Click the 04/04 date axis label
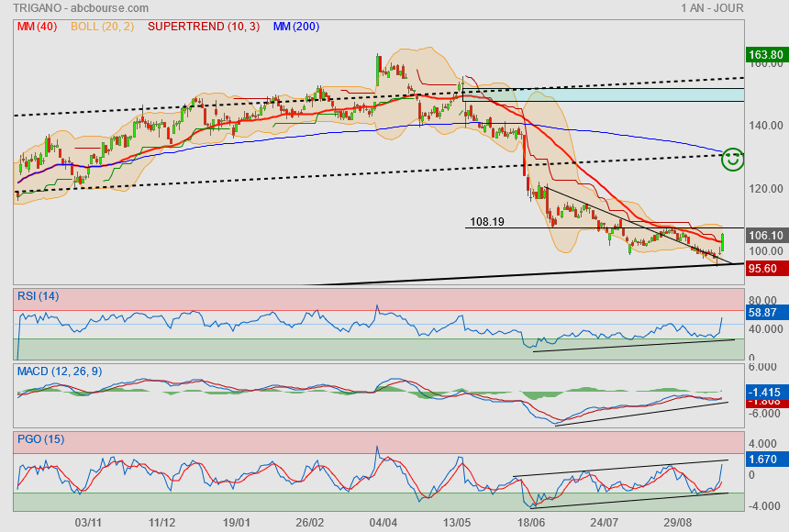The image size is (789, 532). pos(383,523)
